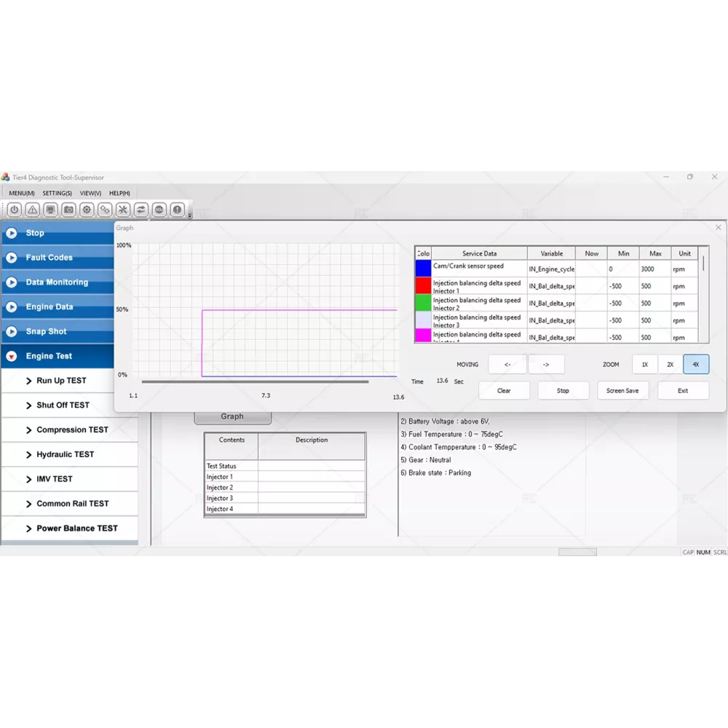Set graph zoom to 1X
This screenshot has width=728, height=728.
644,364
